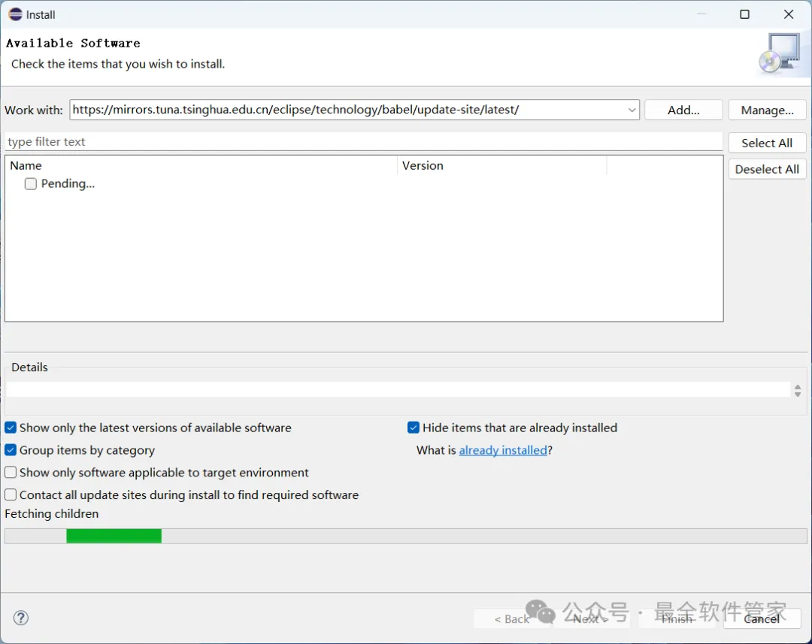Open the 'Work with' site dropdown arrow
The width and height of the screenshot is (812, 644).
click(x=632, y=110)
